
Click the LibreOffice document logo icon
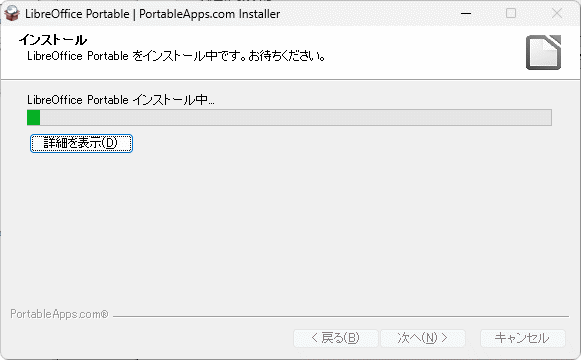[543, 52]
